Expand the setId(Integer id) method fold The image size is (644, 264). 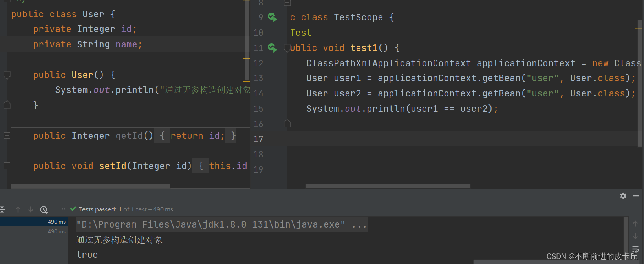pyautogui.click(x=7, y=166)
